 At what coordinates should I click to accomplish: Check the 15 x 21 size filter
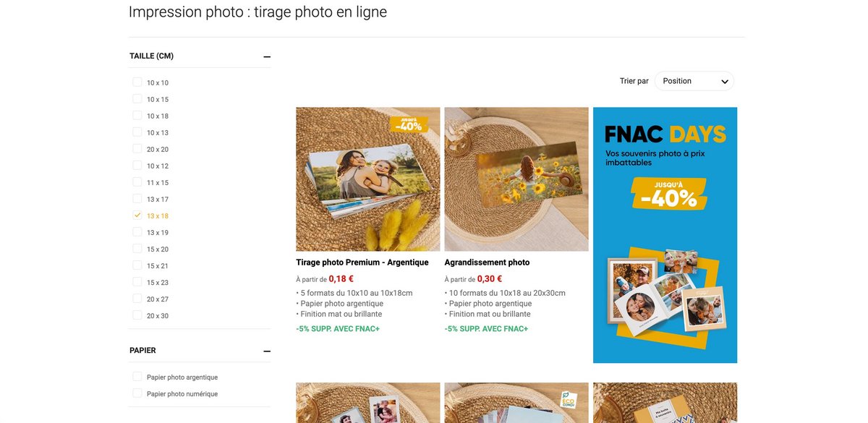pyautogui.click(x=137, y=265)
